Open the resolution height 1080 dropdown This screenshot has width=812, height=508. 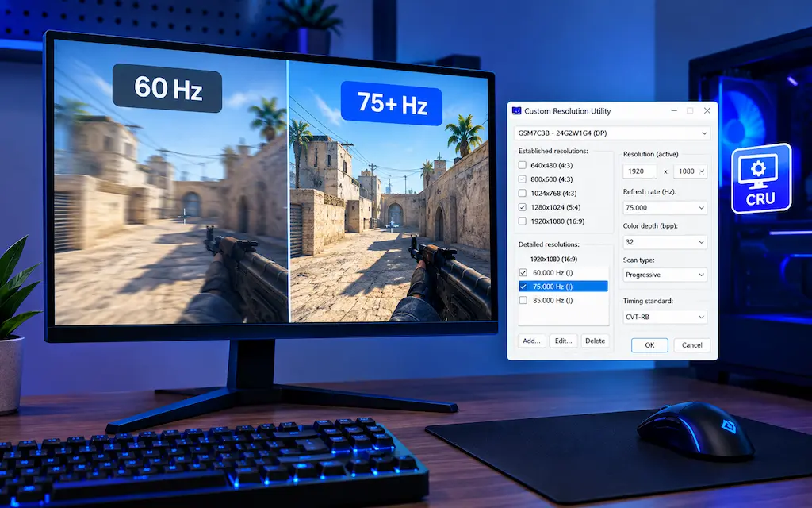(691, 171)
